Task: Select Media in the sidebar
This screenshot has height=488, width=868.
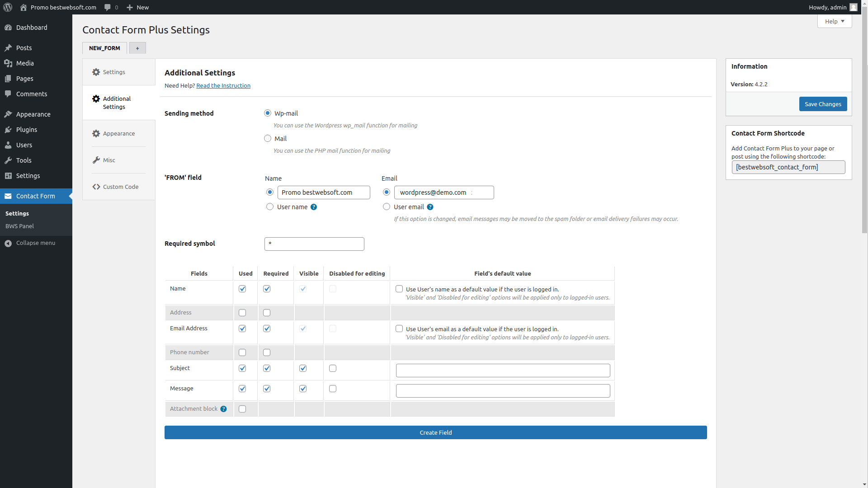Action: pos(24,63)
